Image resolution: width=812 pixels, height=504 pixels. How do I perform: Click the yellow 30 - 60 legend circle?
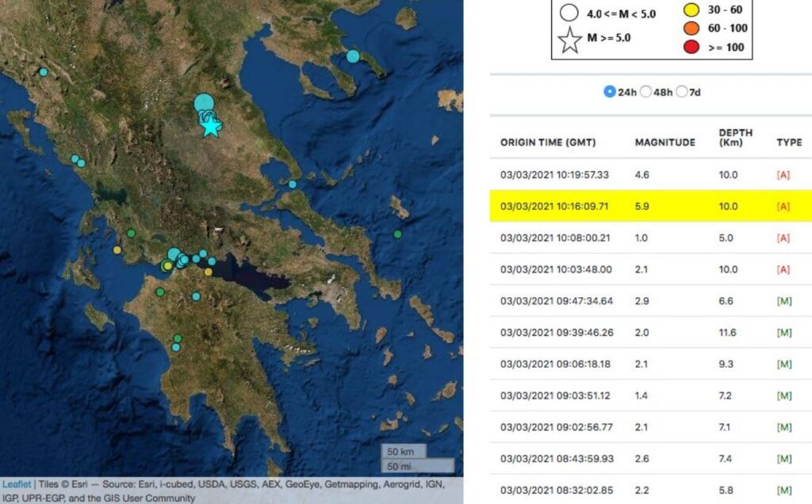click(x=691, y=10)
